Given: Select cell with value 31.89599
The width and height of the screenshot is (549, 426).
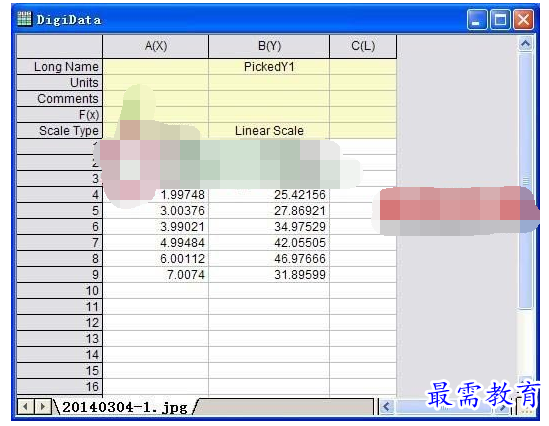Looking at the screenshot, I should [269, 275].
